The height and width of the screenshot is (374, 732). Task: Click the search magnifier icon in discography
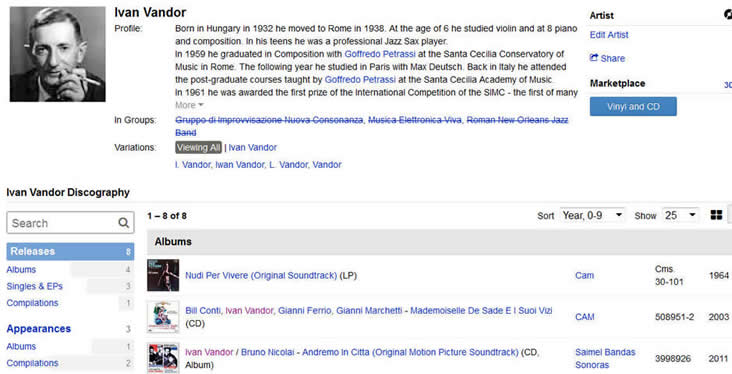123,223
